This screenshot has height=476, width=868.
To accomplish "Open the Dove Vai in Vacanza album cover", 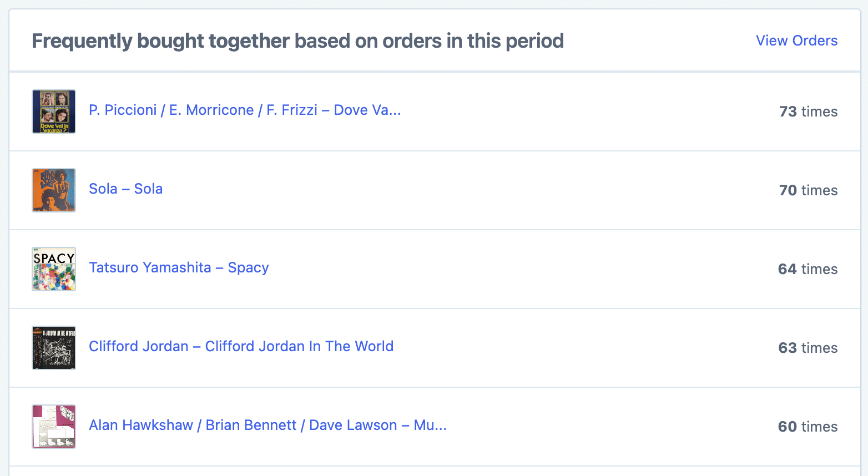I will pos(54,112).
